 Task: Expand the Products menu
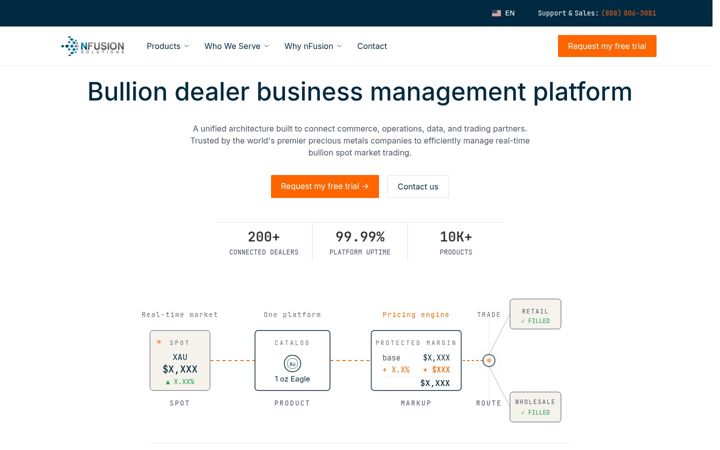168,46
